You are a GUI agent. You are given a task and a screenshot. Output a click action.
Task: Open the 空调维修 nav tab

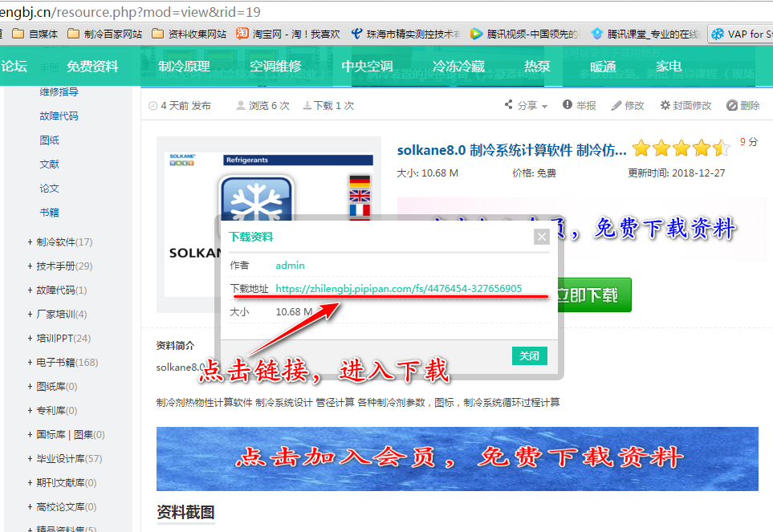pos(275,66)
